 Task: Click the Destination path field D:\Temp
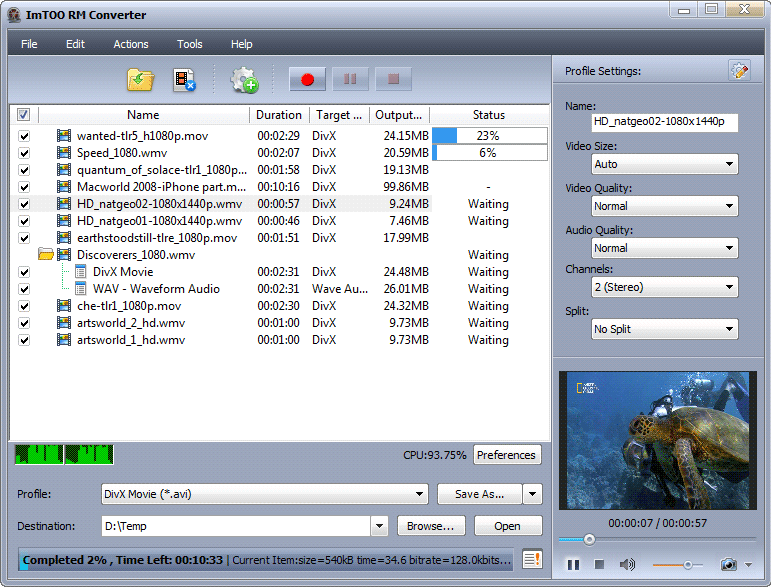236,526
